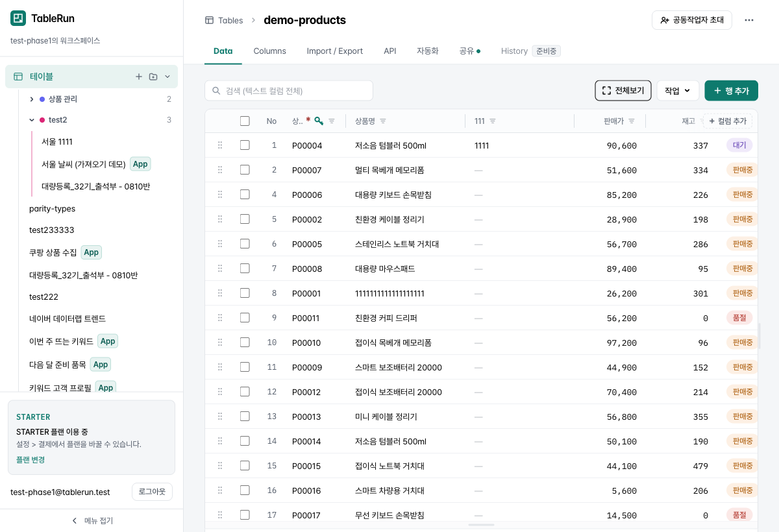Click the purple dot of 상품 관리
This screenshot has height=532, width=779.
pyautogui.click(x=42, y=99)
